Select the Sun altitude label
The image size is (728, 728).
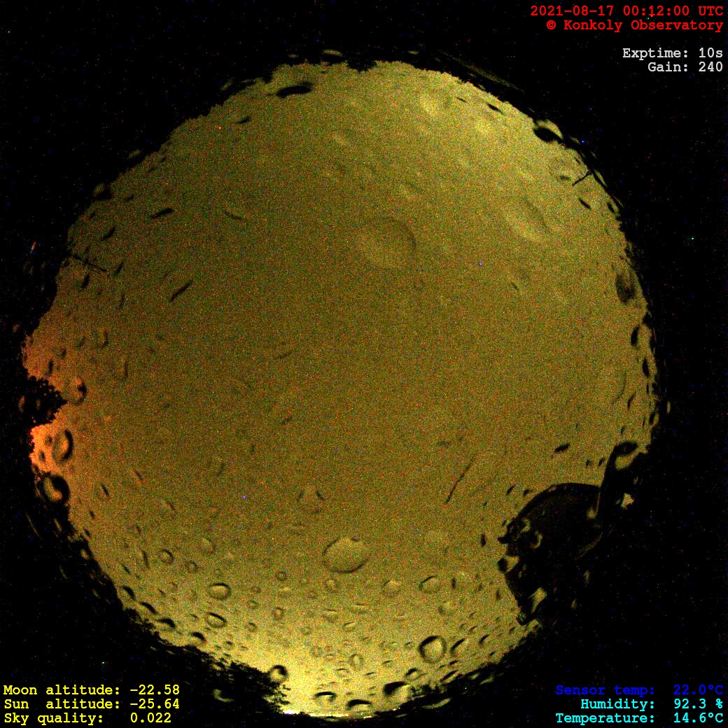62,704
